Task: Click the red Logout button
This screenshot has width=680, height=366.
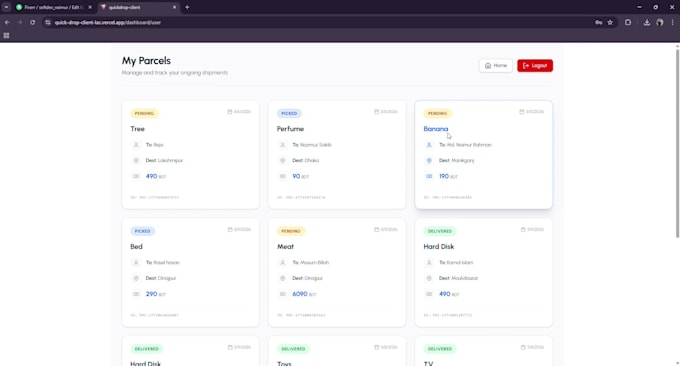Action: 535,65
